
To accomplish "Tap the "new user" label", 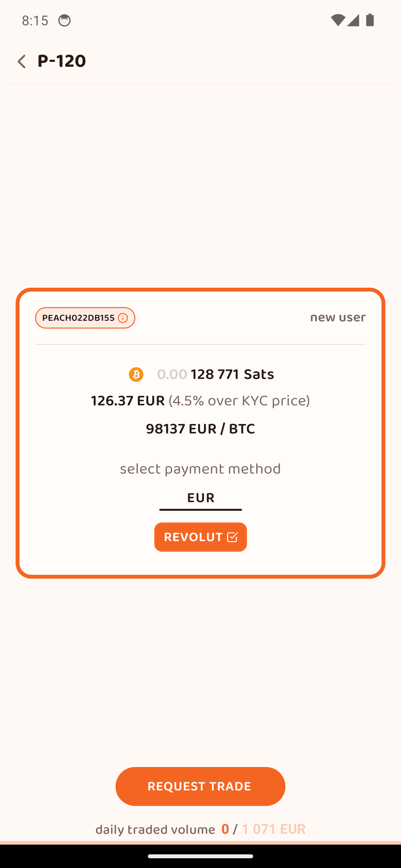I will [338, 317].
